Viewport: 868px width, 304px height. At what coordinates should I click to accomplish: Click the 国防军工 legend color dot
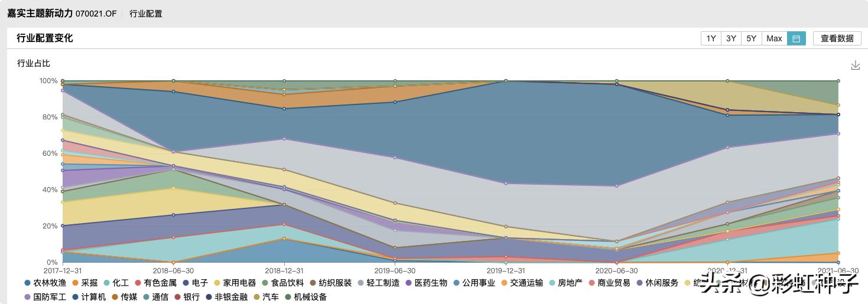[x=27, y=297]
